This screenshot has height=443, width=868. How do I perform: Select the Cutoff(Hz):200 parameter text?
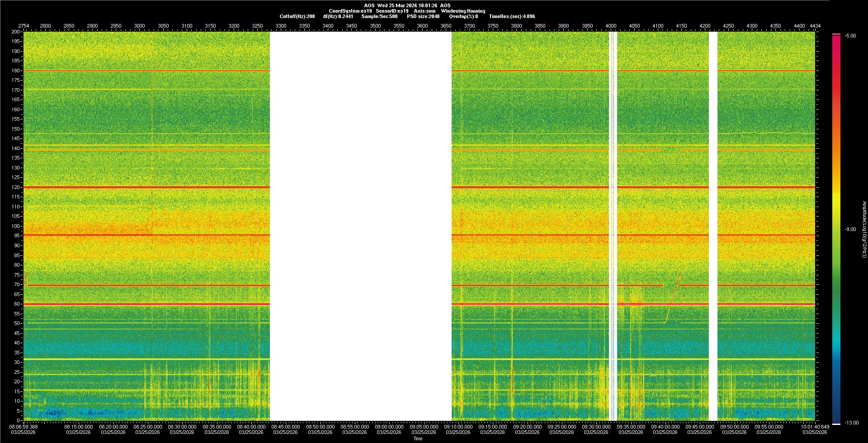[297, 16]
